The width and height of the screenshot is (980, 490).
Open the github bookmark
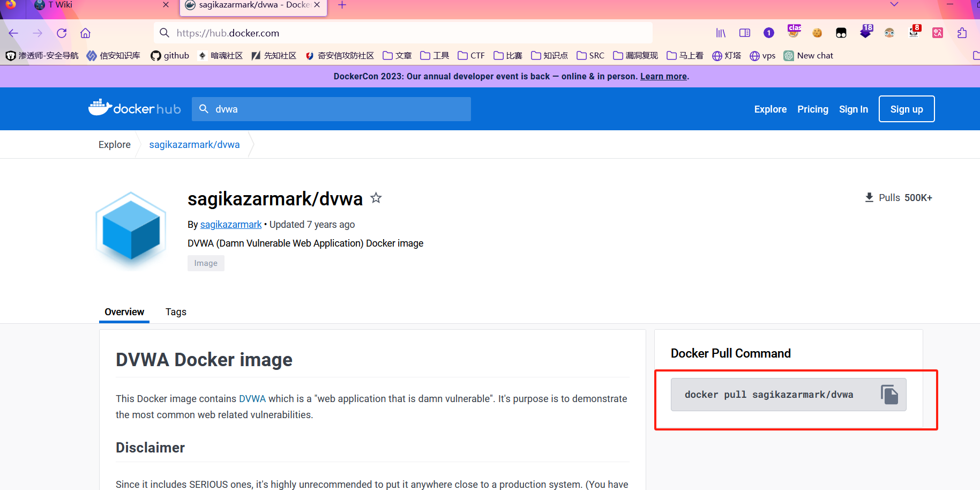click(x=170, y=56)
